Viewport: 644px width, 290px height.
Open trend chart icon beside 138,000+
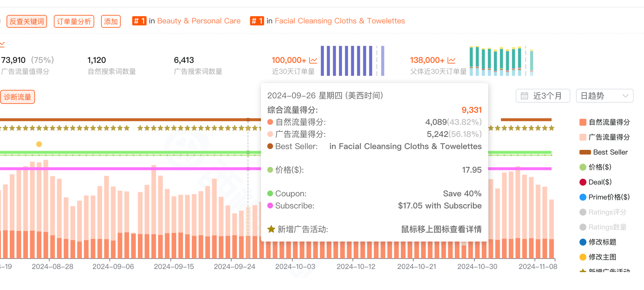pos(452,60)
